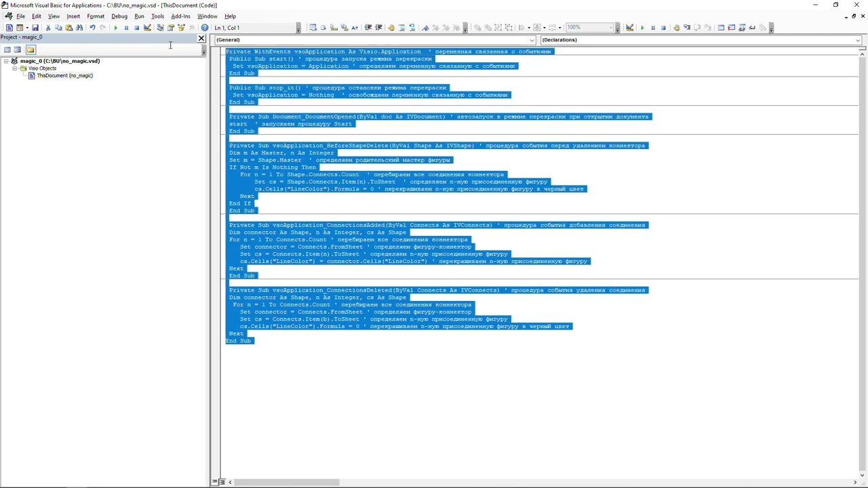Click the Insert UserForm toolbar icon
The width and height of the screenshot is (868, 488).
tap(20, 28)
